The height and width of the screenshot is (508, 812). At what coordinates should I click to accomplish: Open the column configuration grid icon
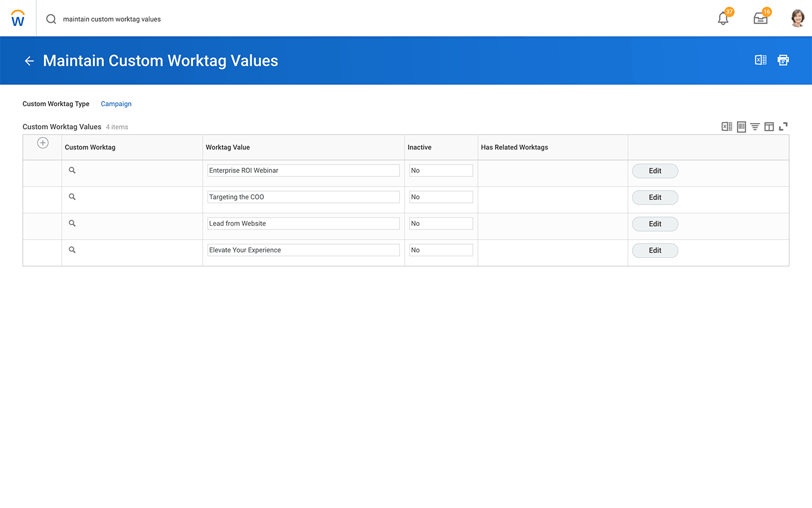click(x=769, y=127)
